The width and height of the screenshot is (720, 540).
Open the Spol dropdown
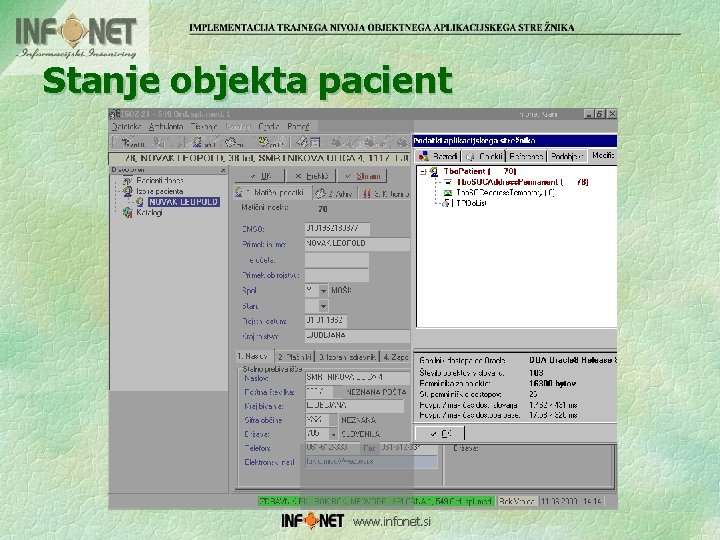click(323, 291)
